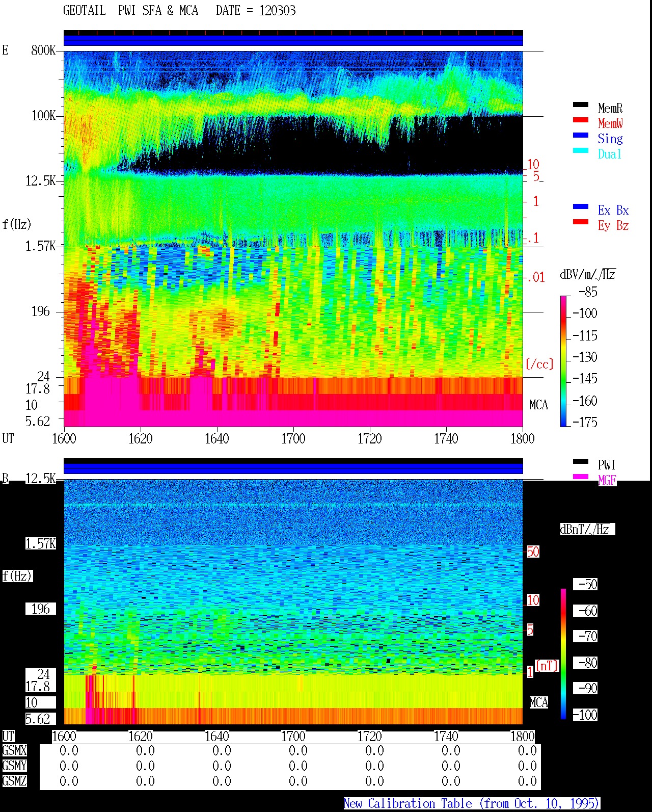Click the MGF legend label

click(607, 480)
